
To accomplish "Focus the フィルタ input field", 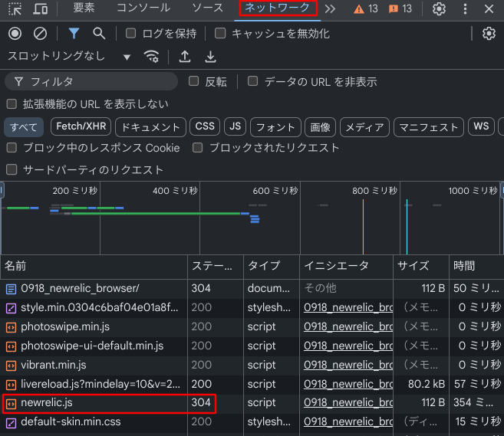I will pos(91,81).
